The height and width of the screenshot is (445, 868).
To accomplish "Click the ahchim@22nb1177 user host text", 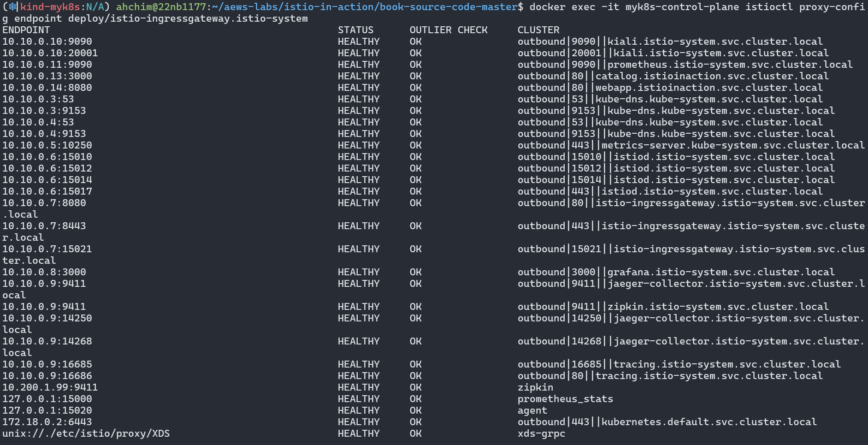I will click(161, 7).
